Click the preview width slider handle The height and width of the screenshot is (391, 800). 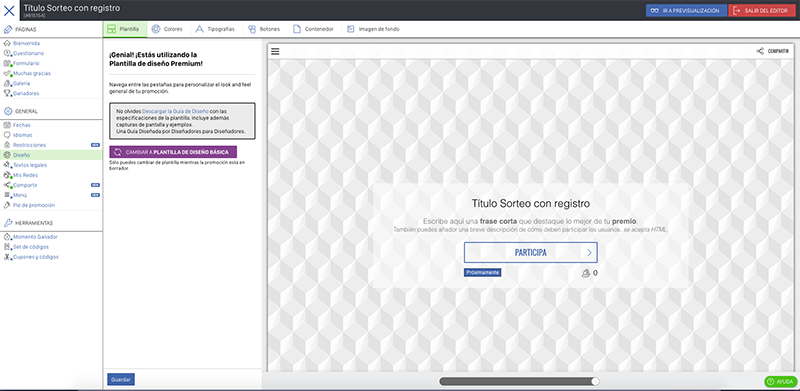pyautogui.click(x=595, y=381)
